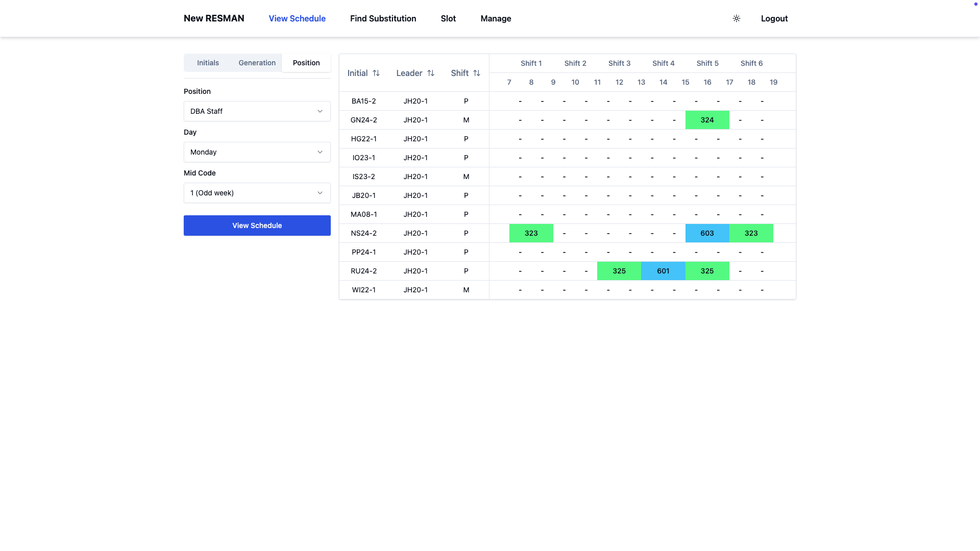Toggle the light/dark theme sun icon
The width and height of the screenshot is (980, 551).
pos(736,18)
